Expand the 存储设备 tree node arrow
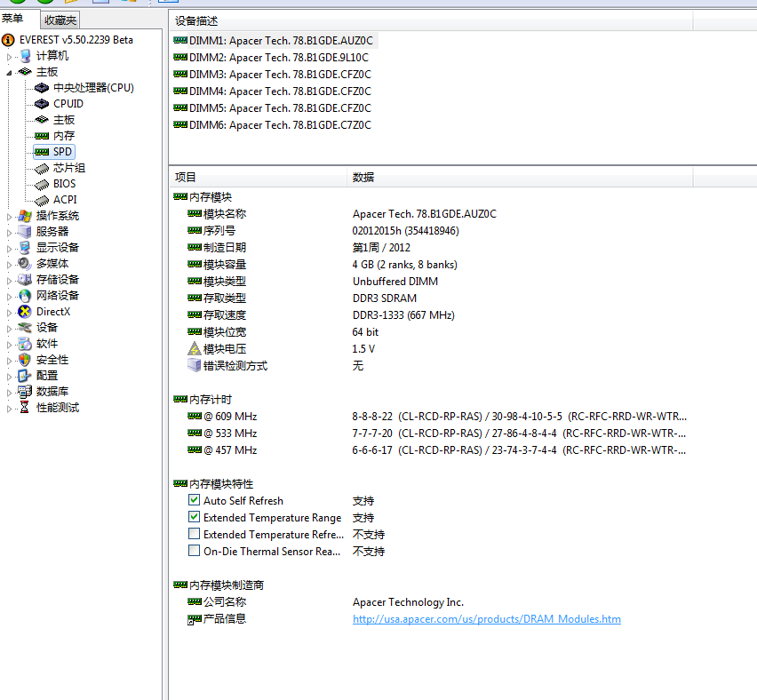The height and width of the screenshot is (700, 757). point(9,281)
